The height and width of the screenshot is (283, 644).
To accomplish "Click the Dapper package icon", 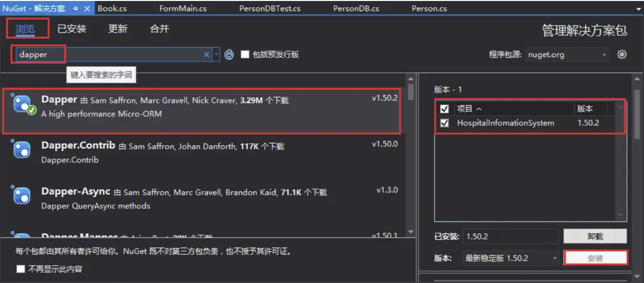I will click(22, 104).
